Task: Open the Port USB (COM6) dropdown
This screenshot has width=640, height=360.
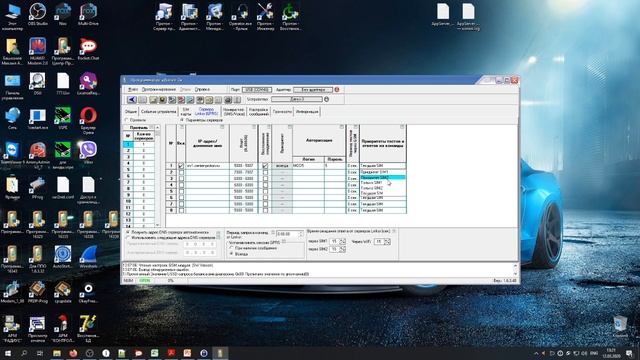Action: coord(257,89)
